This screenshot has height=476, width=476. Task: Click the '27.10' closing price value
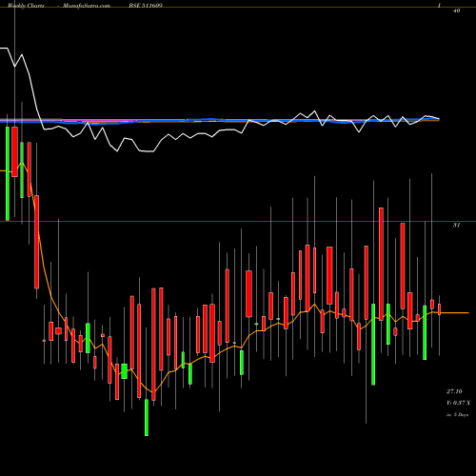tap(454, 391)
